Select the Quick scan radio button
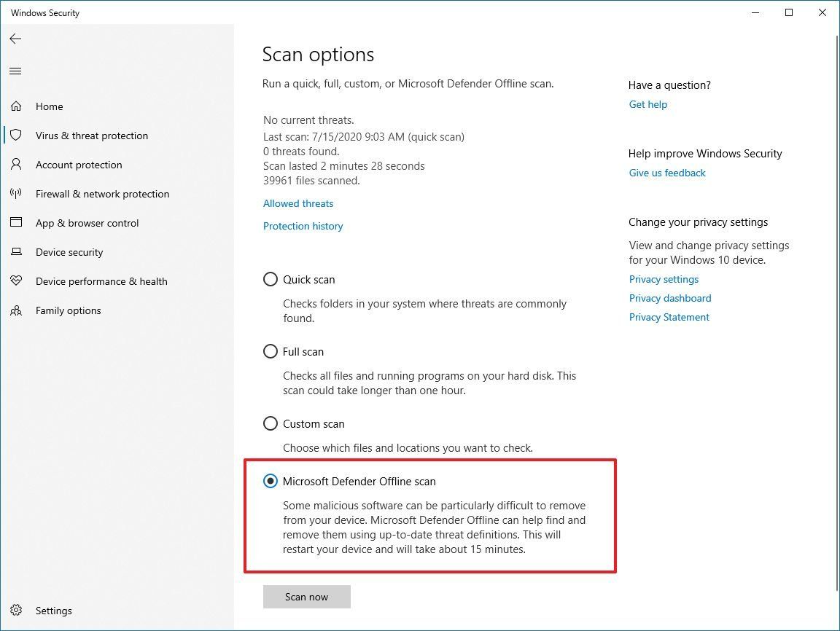 [271, 279]
